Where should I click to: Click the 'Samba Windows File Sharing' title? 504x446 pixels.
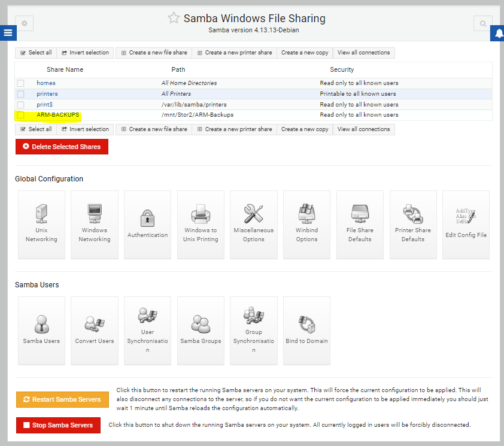[x=254, y=19]
